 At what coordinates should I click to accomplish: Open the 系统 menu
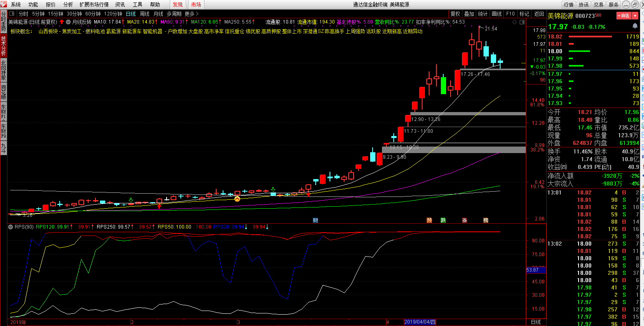coord(16,4)
